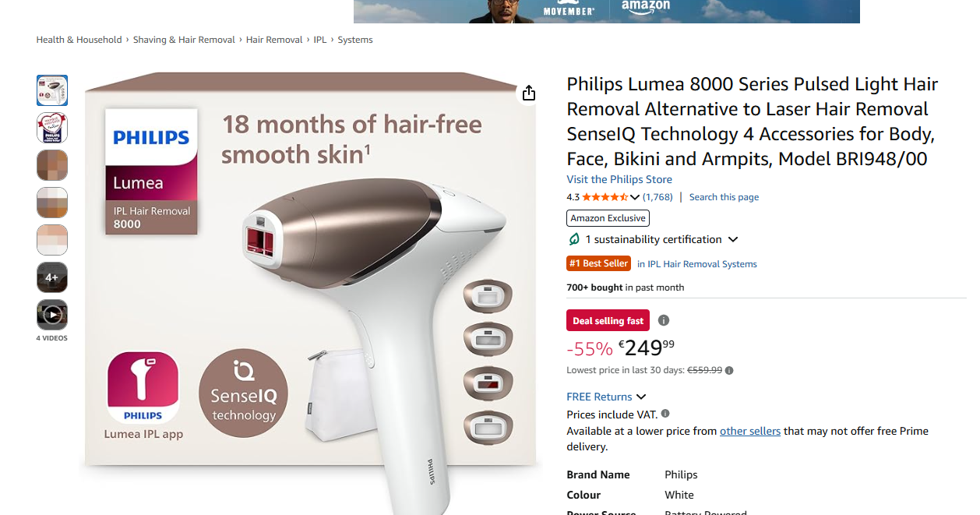
Task: Click the green sustainability leaf icon
Action: coord(575,239)
